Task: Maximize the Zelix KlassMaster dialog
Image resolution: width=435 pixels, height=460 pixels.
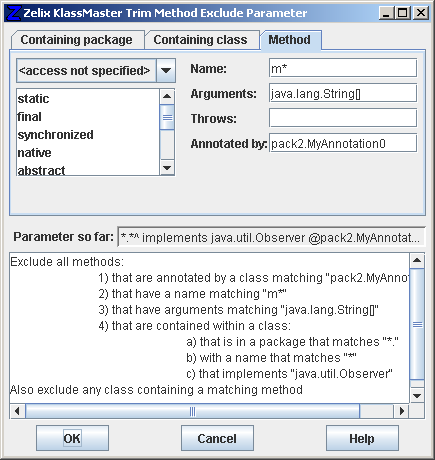Action: [x=403, y=13]
